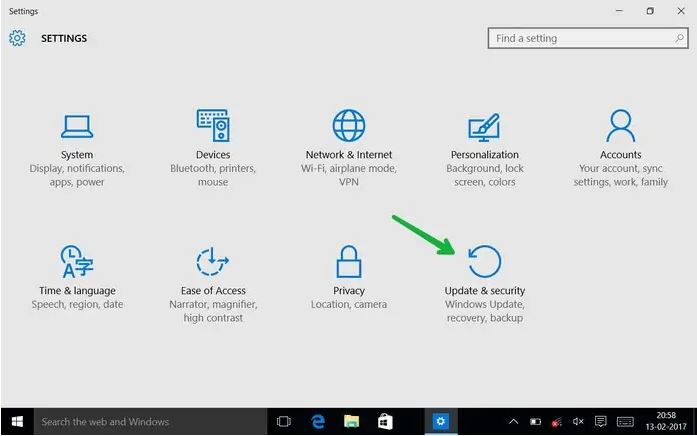Click the System label text

click(77, 155)
